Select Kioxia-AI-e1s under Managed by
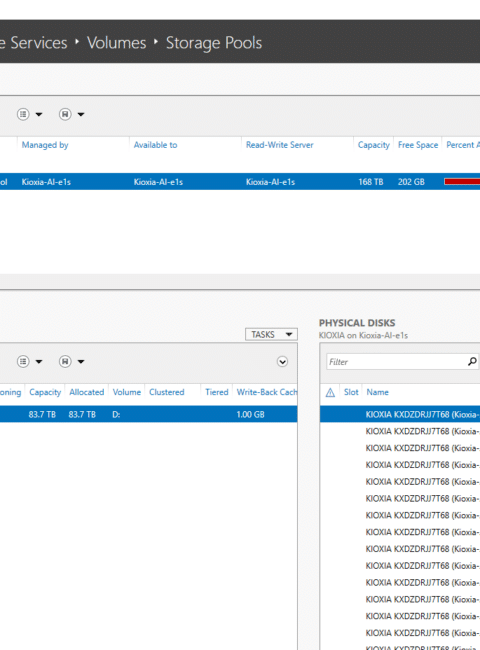480x650 pixels. (46, 182)
